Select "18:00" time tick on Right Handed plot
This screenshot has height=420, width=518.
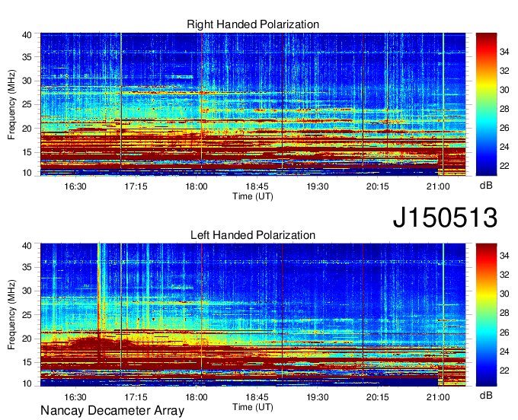197,186
